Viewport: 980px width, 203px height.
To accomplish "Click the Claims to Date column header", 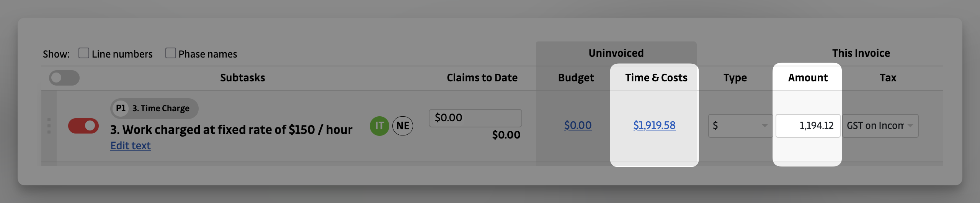I will pos(482,78).
